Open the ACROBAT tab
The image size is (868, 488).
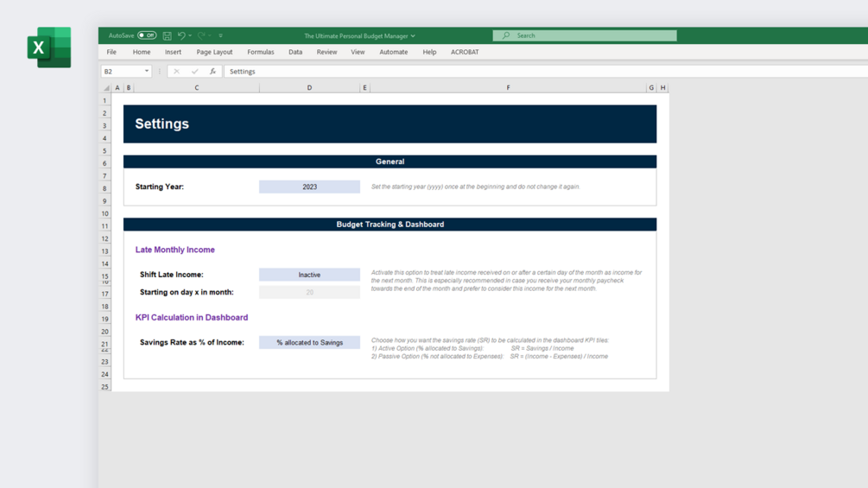point(465,52)
